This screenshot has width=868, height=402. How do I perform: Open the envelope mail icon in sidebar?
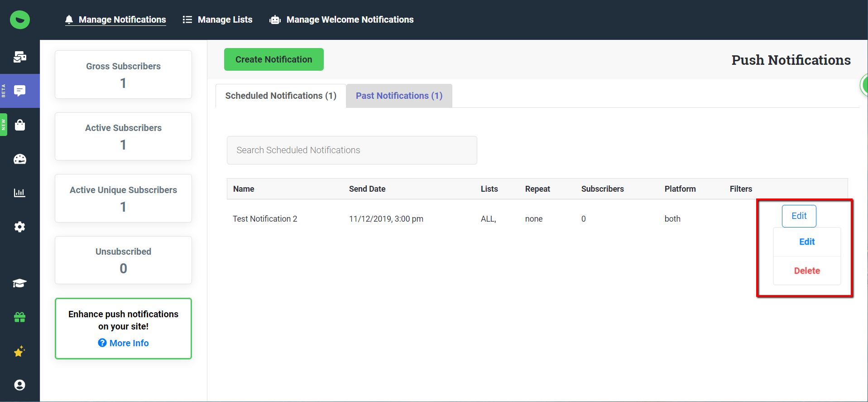tap(20, 57)
